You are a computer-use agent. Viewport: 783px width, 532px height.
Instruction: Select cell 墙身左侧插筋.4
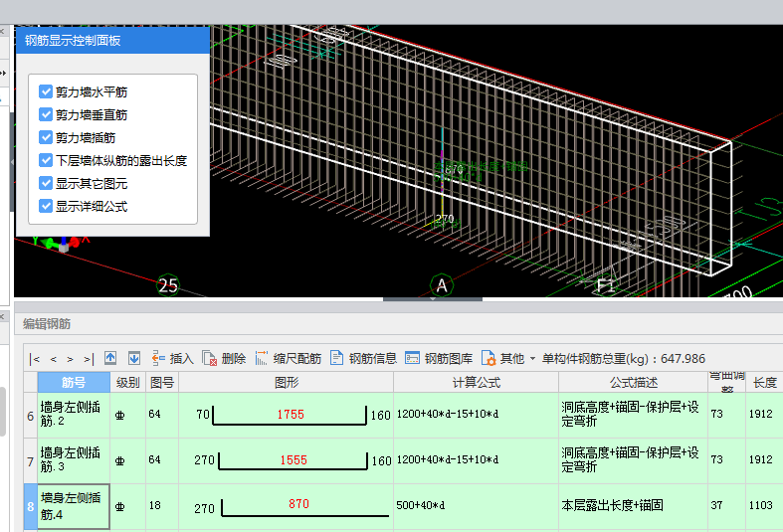[74, 506]
